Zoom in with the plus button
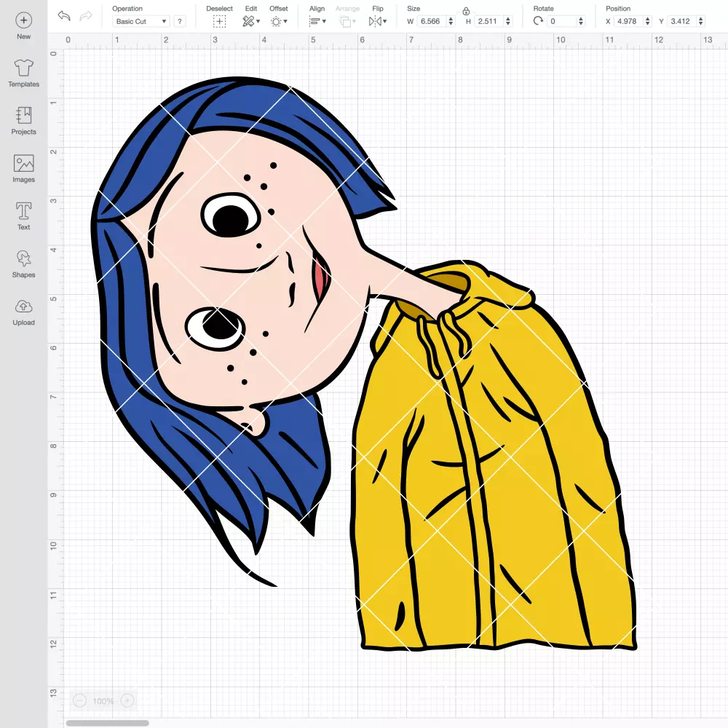The height and width of the screenshot is (728, 728). 127,700
